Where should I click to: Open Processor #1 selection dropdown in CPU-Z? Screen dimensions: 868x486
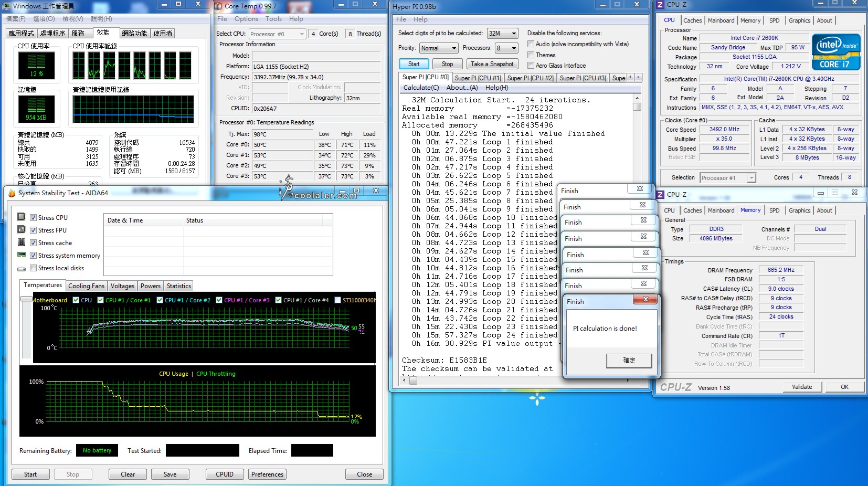click(728, 178)
